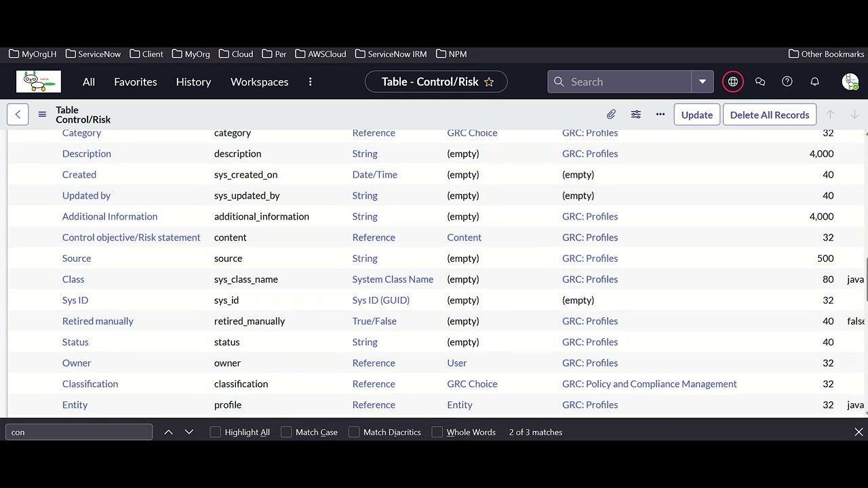Click the Update button
Viewport: 868px width, 488px height.
tap(697, 115)
